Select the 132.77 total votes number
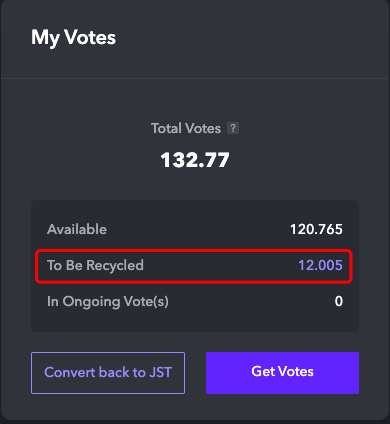The width and height of the screenshot is (390, 424). 195,160
